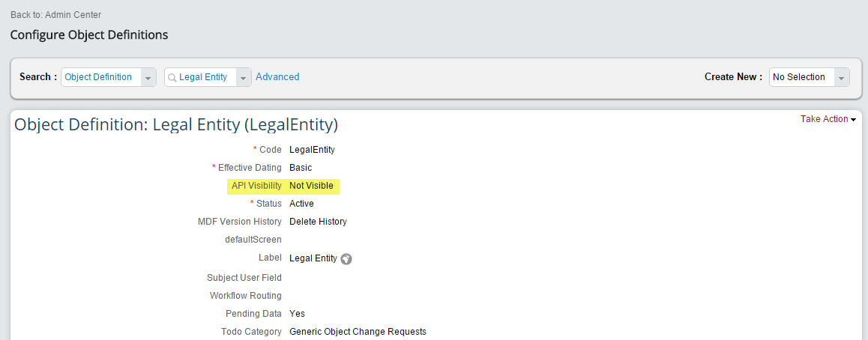Open the Object Definition search type dropdown arrow

tap(148, 77)
